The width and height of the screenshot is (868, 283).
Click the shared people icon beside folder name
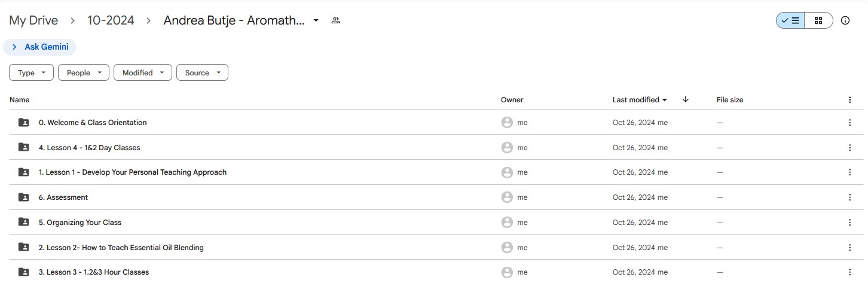pos(335,20)
